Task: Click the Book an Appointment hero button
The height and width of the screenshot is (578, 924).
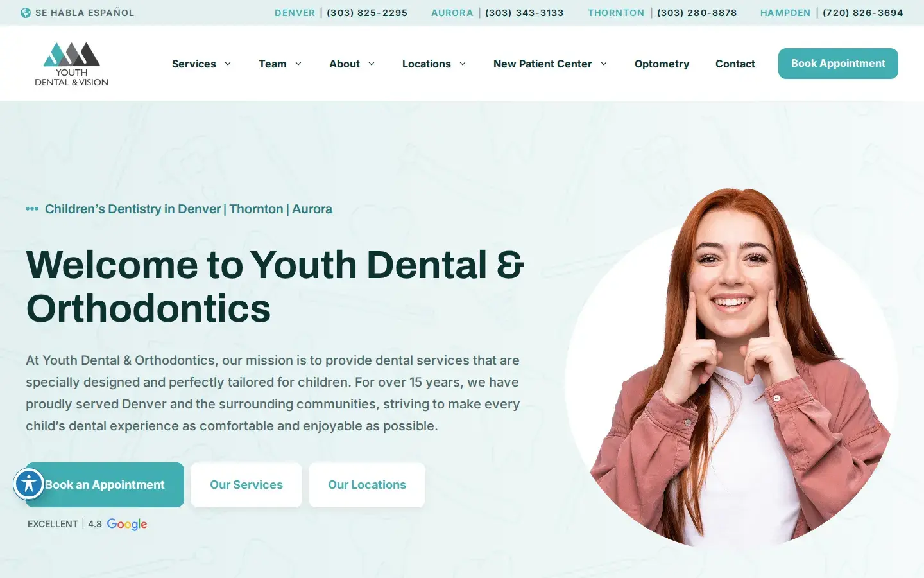Action: [x=105, y=485]
